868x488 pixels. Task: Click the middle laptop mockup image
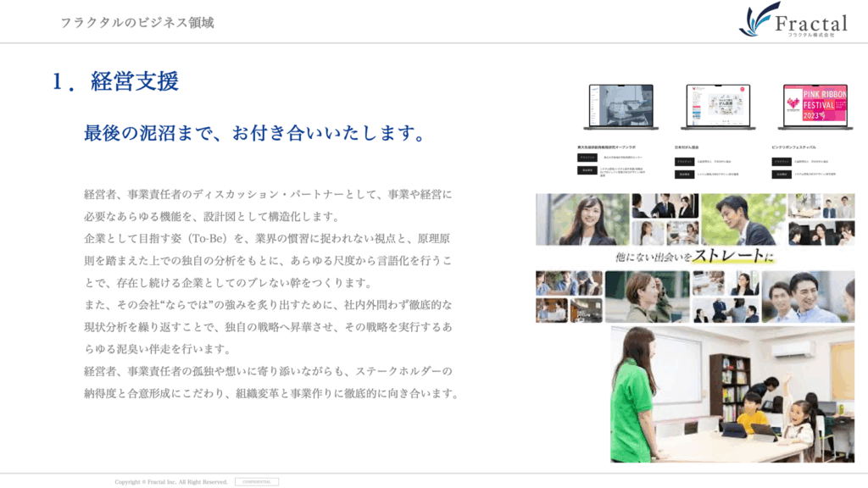(717, 107)
